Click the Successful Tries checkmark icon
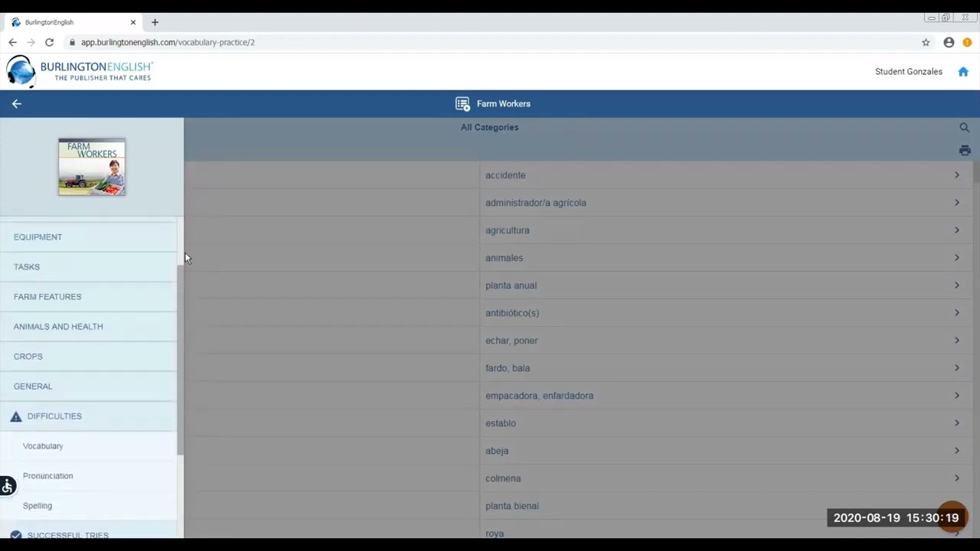 pyautogui.click(x=16, y=535)
